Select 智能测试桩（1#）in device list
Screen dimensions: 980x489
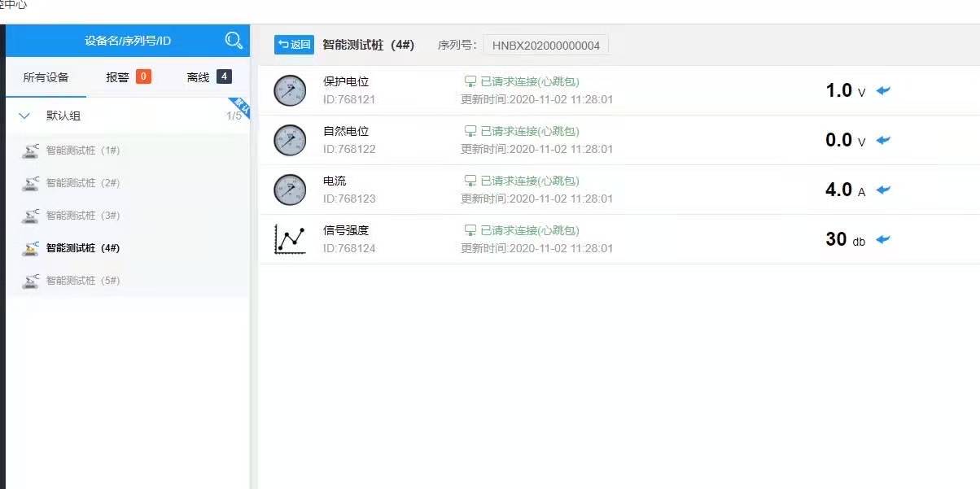click(x=83, y=151)
